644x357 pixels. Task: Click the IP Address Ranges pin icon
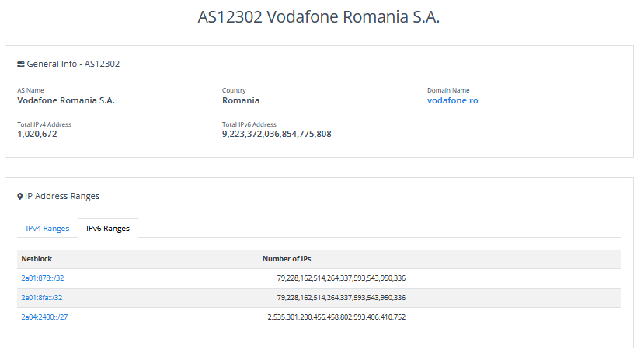point(19,197)
